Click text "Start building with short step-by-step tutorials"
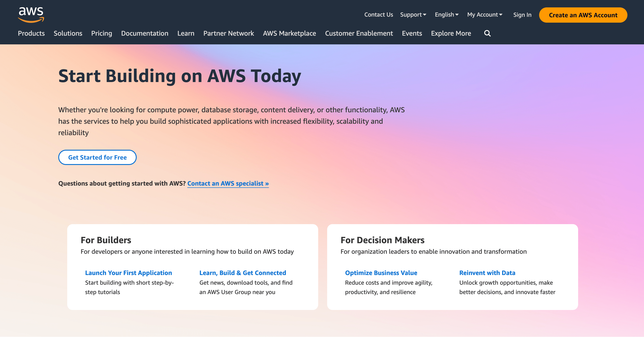Screen dimensions: 644x338 [129, 288]
